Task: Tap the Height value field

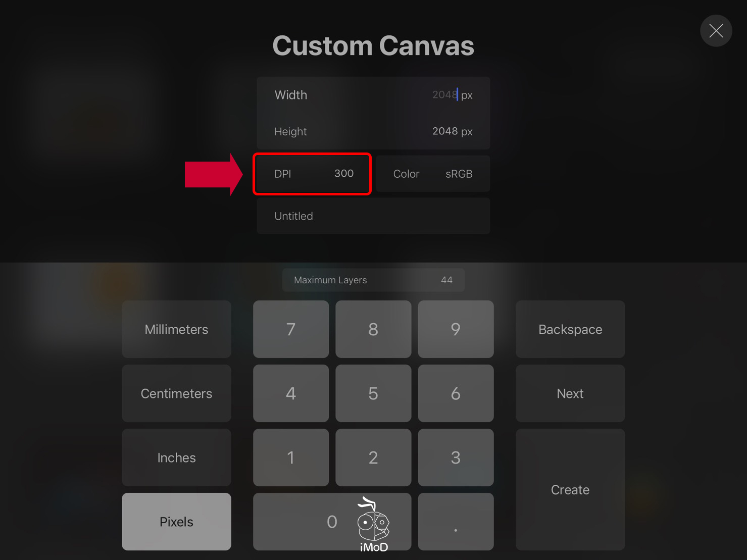Action: 373,131
